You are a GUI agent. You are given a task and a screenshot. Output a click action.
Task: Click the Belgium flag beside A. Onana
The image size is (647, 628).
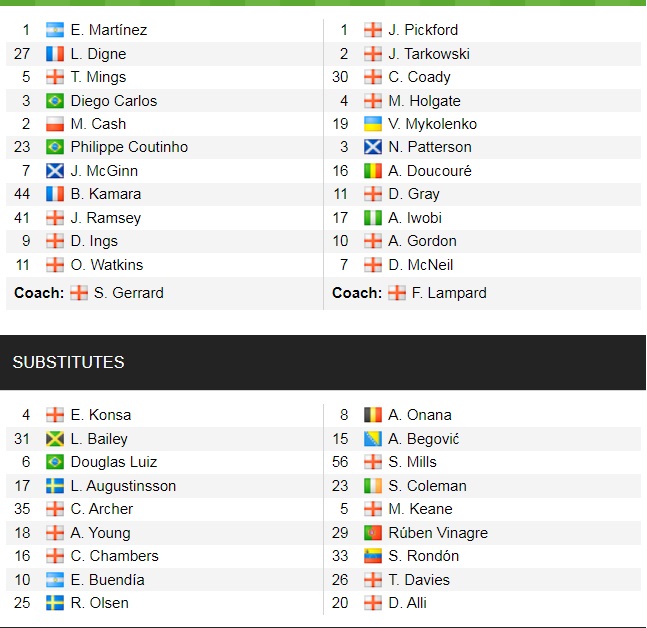click(x=373, y=415)
